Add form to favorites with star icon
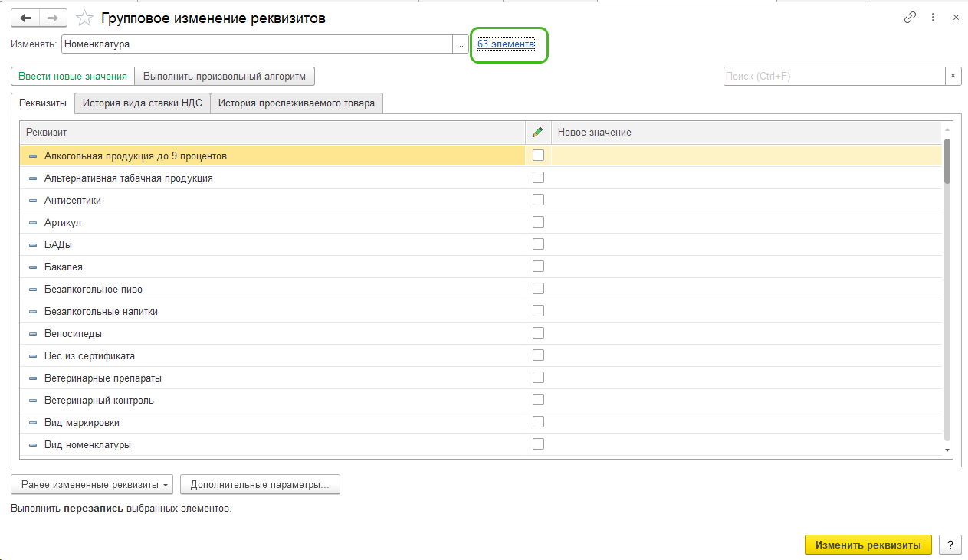This screenshot has width=968, height=560. (87, 18)
